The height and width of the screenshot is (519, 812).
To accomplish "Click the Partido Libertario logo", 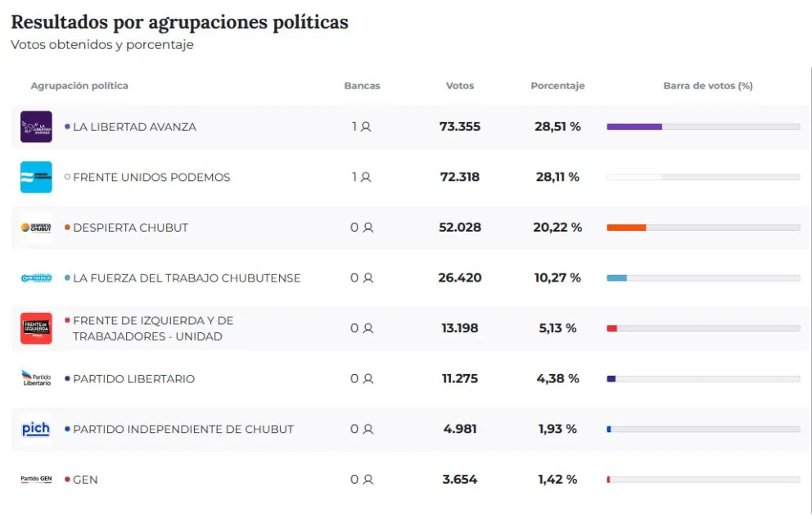I will 36,379.
